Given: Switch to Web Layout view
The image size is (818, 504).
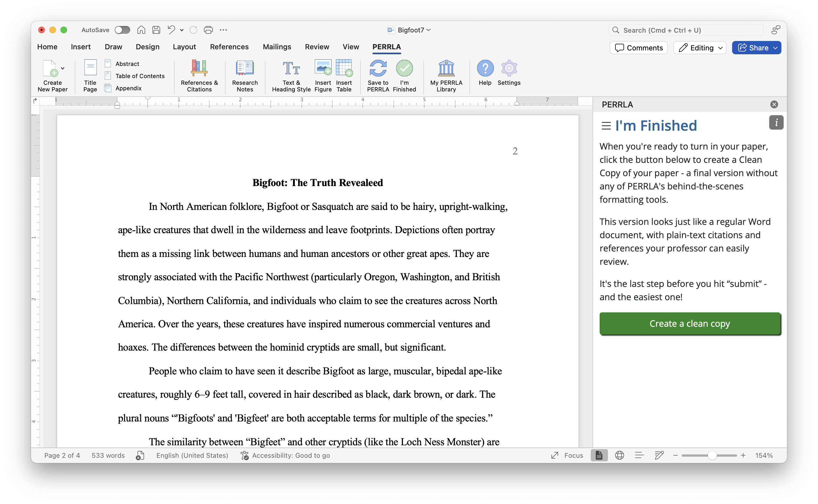Looking at the screenshot, I should tap(619, 455).
